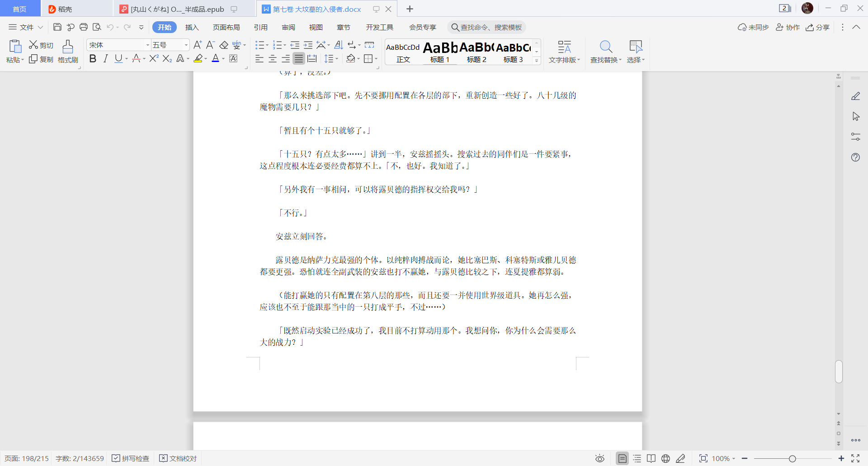Increase paragraph indent

[x=308, y=45]
